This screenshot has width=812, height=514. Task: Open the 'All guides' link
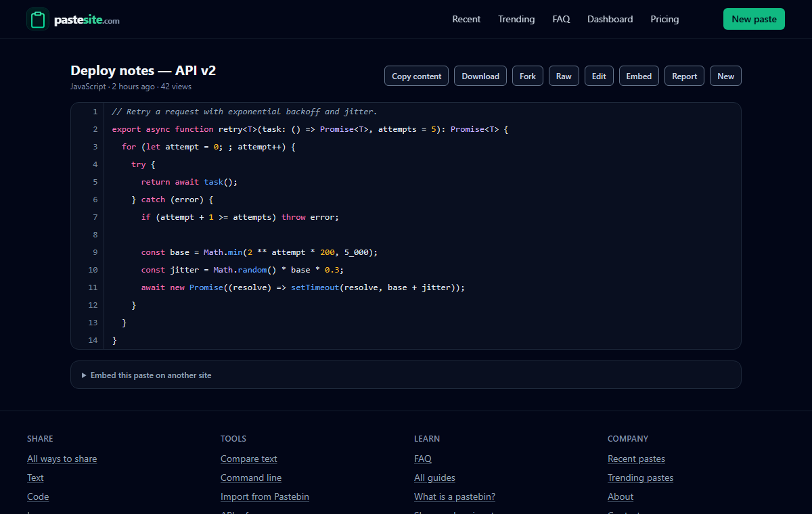[x=434, y=477]
